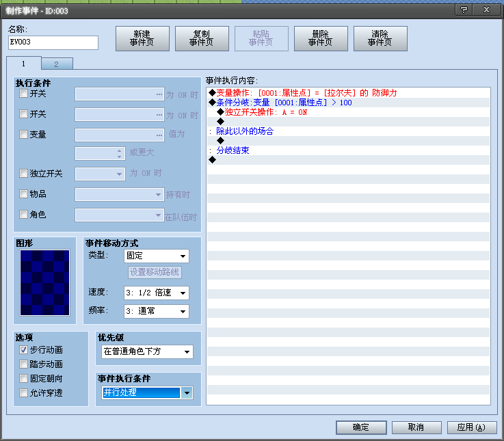Image resolution: width=504 pixels, height=441 pixels.
Task: Enable the first 开关 condition checkbox
Action: tap(23, 94)
